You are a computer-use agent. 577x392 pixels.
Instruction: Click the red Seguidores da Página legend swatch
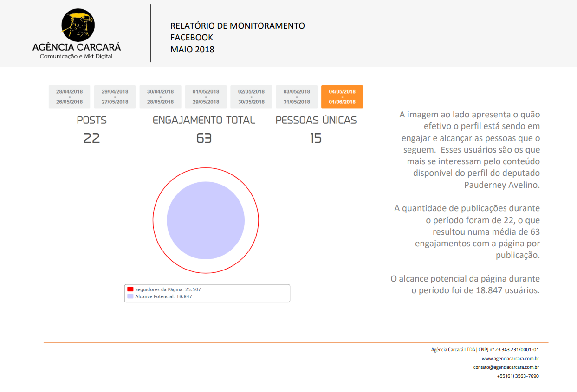(130, 289)
